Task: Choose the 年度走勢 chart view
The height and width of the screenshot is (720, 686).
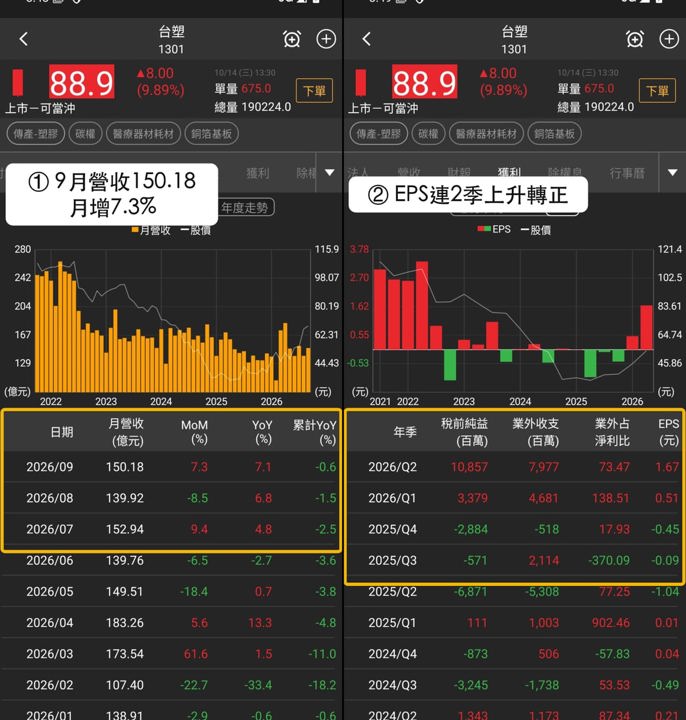Action: pyautogui.click(x=245, y=208)
